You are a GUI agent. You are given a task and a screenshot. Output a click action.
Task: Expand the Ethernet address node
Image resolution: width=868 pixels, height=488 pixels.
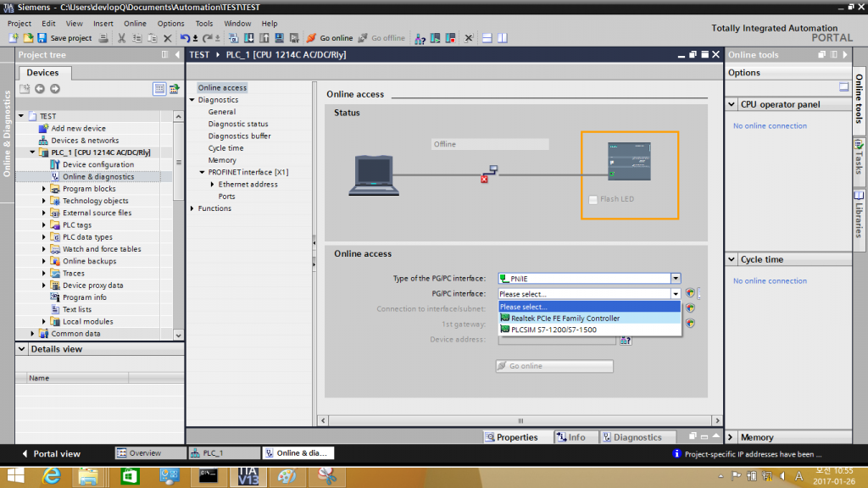213,184
